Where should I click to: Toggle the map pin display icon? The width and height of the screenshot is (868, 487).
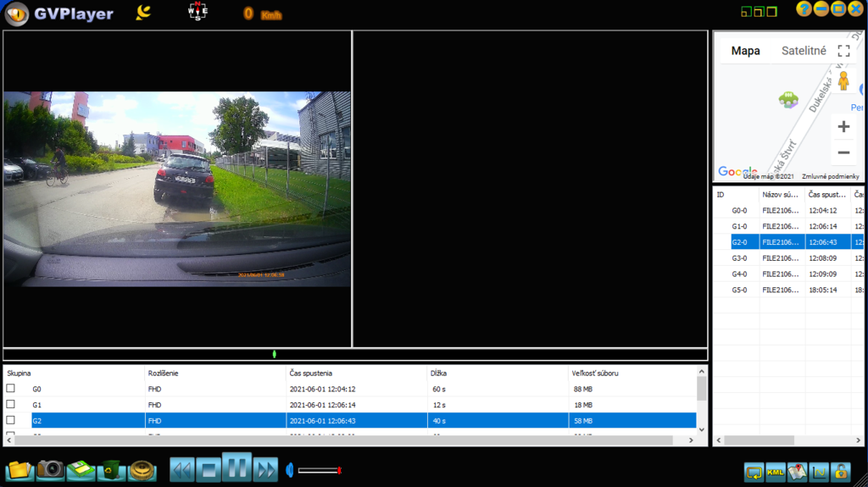tap(797, 472)
